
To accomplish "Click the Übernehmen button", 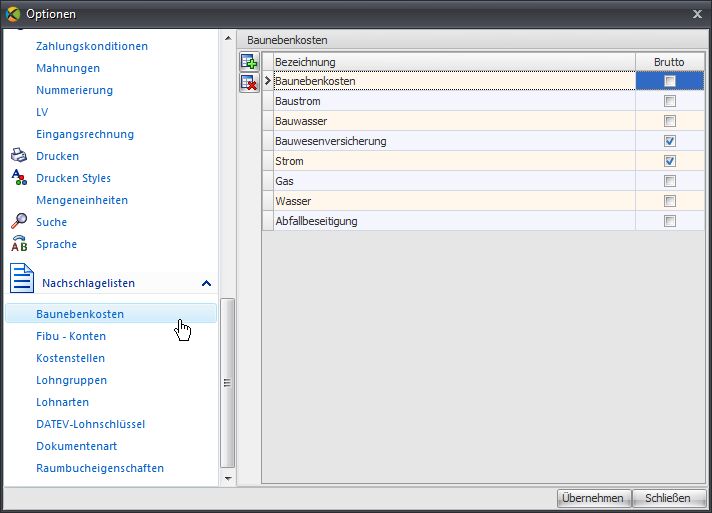I will click(593, 498).
